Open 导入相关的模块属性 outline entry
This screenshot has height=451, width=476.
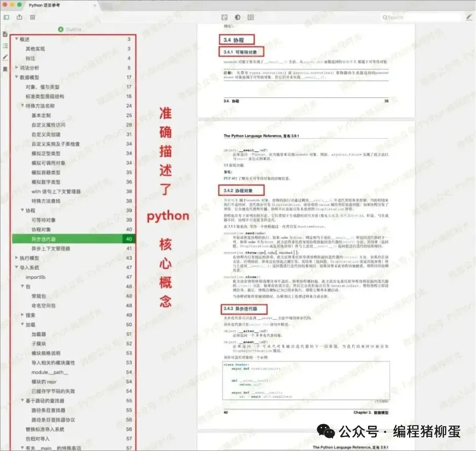point(53,363)
